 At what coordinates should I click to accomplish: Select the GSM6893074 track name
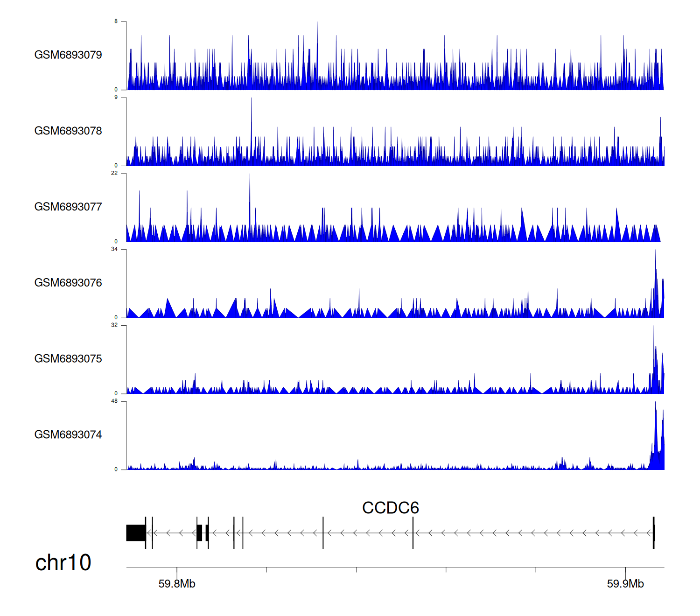68,435
